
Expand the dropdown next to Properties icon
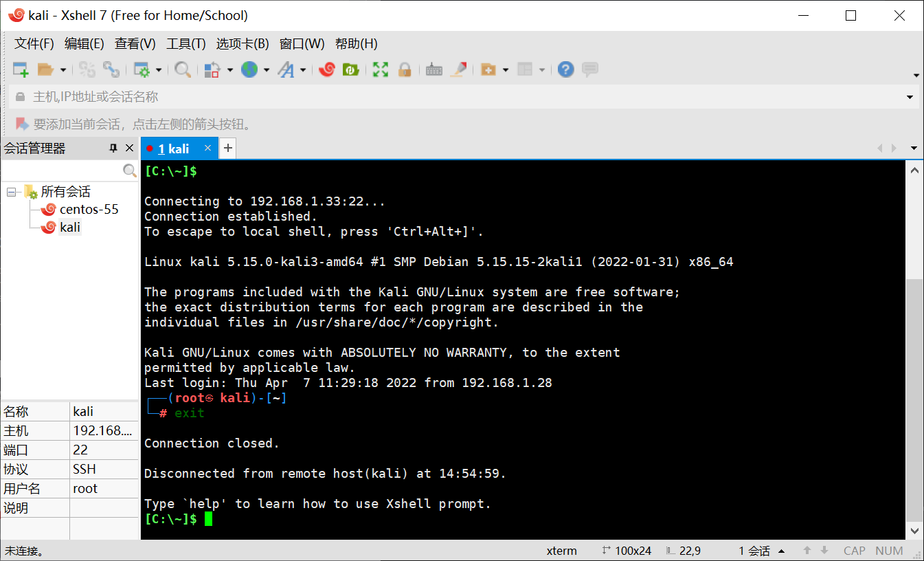pos(159,69)
